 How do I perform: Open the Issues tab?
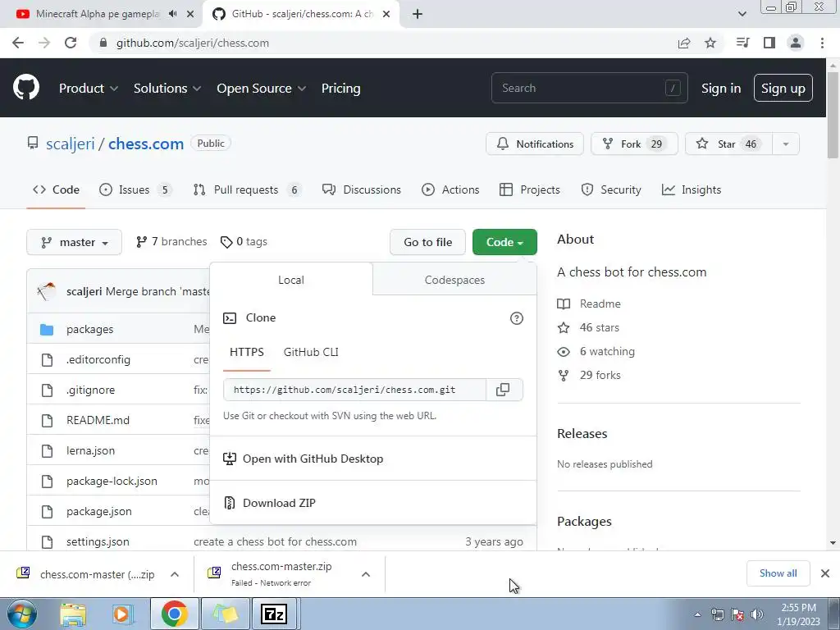click(135, 189)
